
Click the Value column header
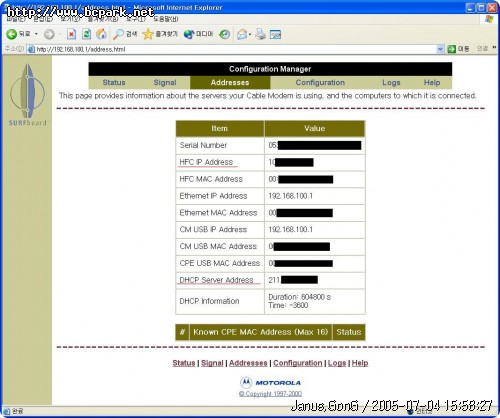click(x=315, y=129)
